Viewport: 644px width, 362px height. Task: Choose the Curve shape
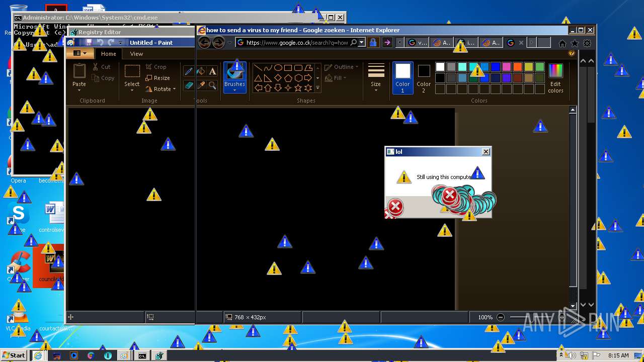point(268,68)
